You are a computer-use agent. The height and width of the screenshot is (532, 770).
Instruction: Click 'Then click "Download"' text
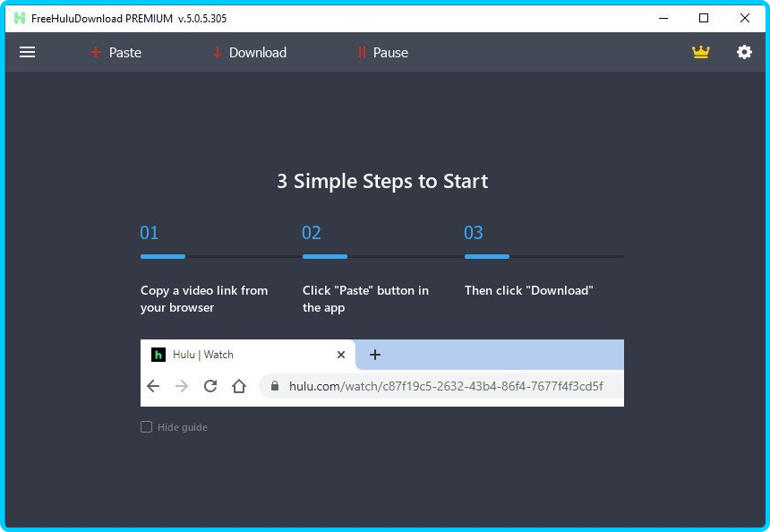[x=529, y=290]
